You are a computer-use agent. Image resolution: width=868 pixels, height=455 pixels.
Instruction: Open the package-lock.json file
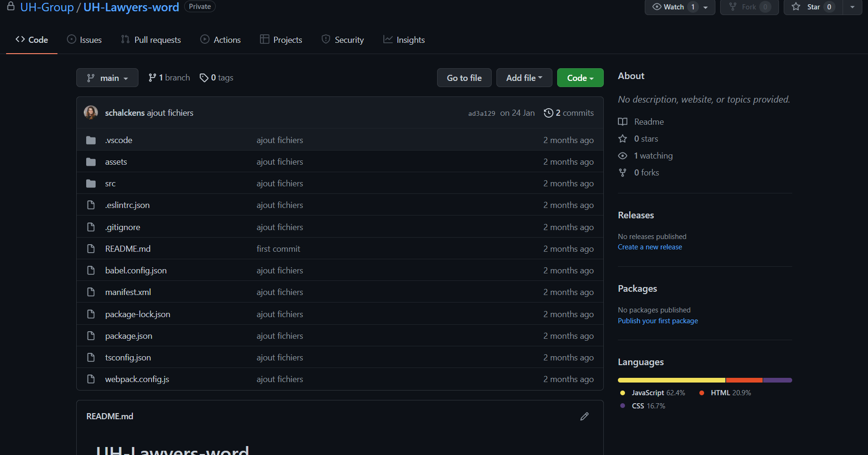(x=138, y=314)
